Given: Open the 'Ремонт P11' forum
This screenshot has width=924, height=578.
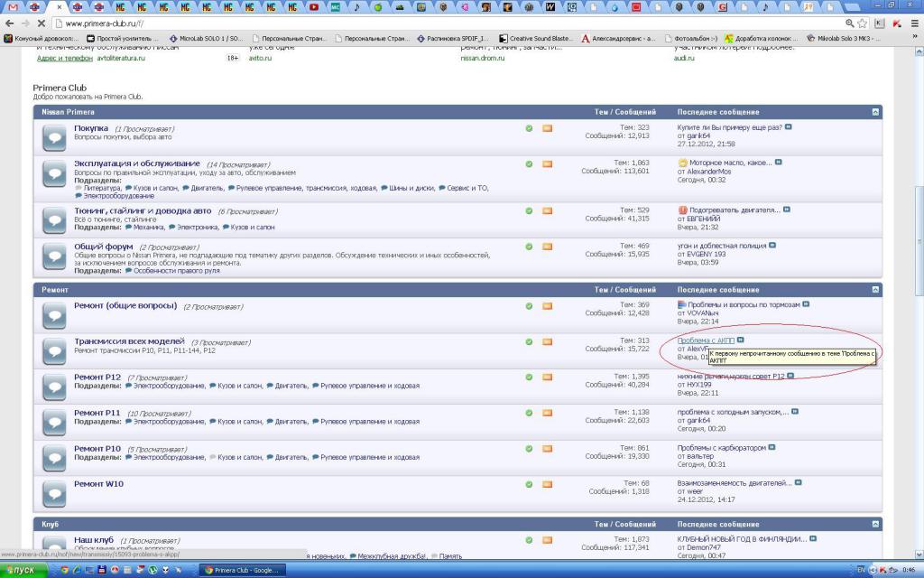Looking at the screenshot, I should click(97, 413).
